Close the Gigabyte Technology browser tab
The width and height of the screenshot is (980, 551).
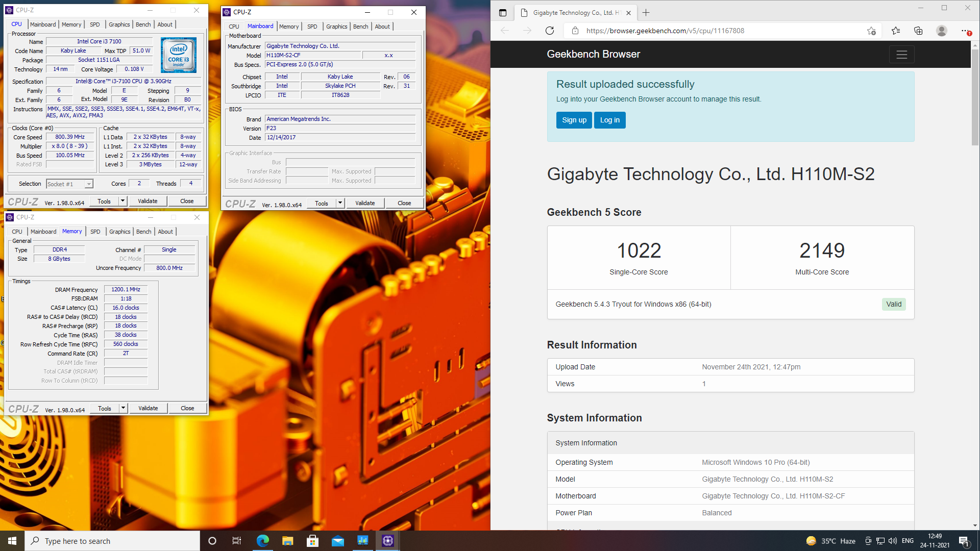628,13
